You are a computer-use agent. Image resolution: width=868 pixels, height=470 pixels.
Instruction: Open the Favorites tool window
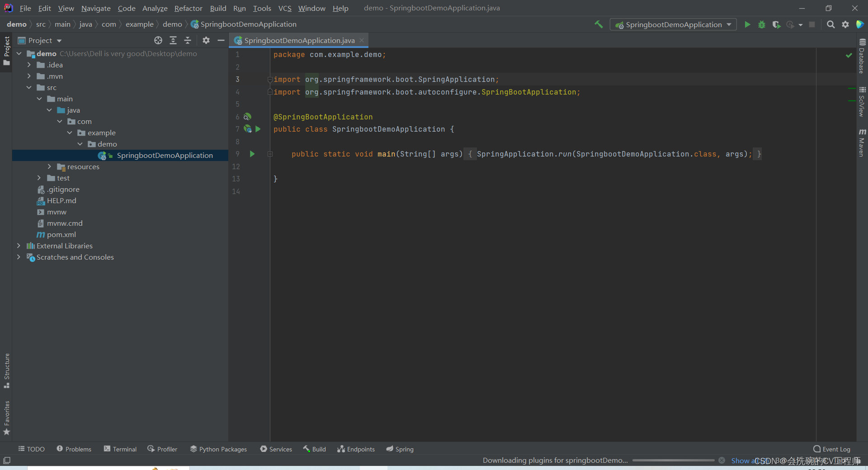click(6, 418)
